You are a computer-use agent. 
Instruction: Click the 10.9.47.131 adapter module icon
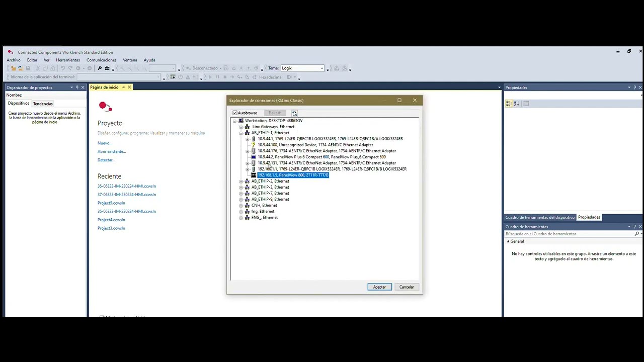coord(254,163)
